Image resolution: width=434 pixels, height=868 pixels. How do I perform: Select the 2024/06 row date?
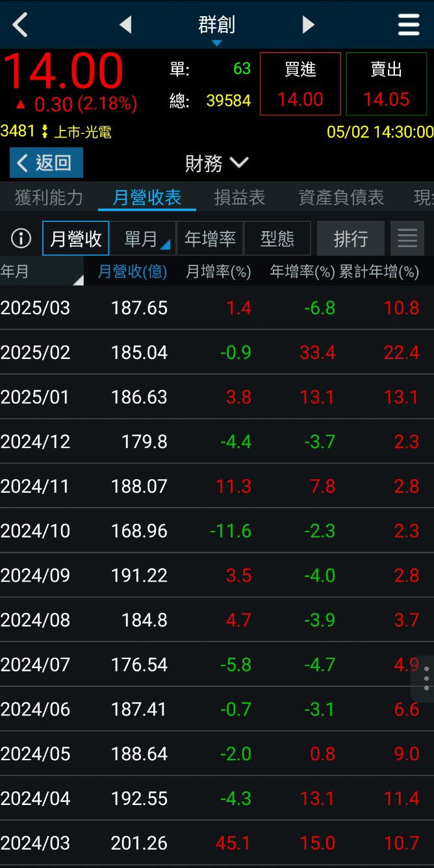coord(35,709)
